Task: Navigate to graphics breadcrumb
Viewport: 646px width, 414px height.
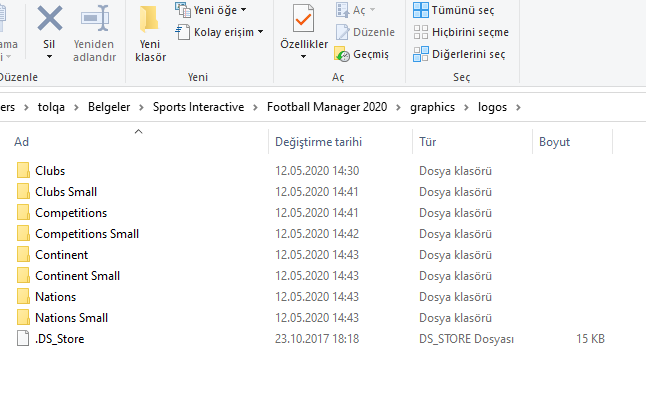Action: pos(432,107)
